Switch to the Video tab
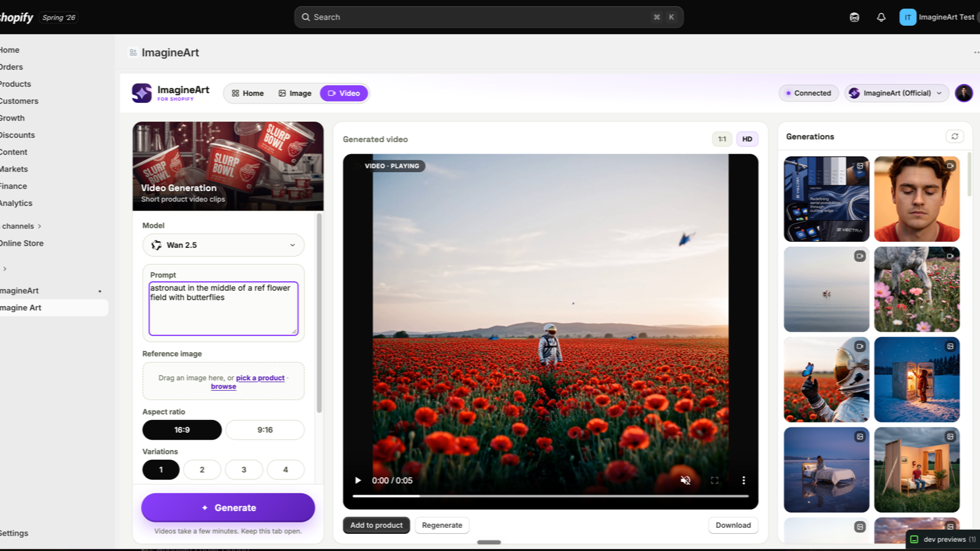 (x=344, y=93)
